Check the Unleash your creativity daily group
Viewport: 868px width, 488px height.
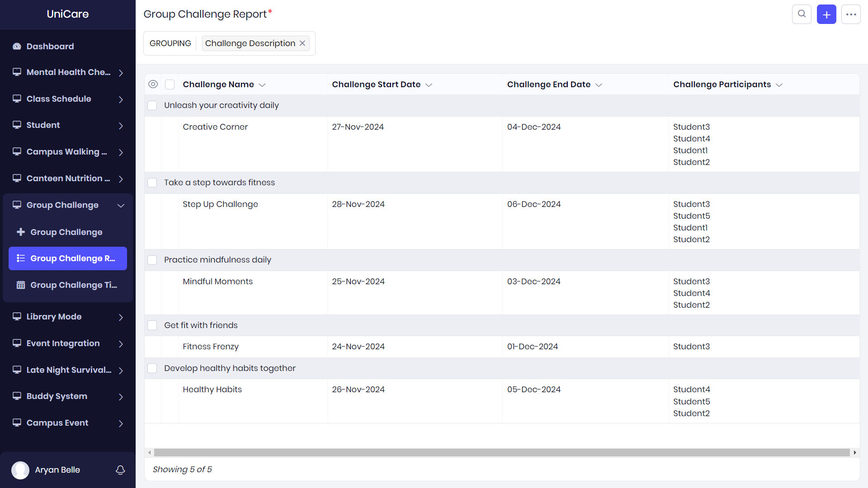(152, 105)
